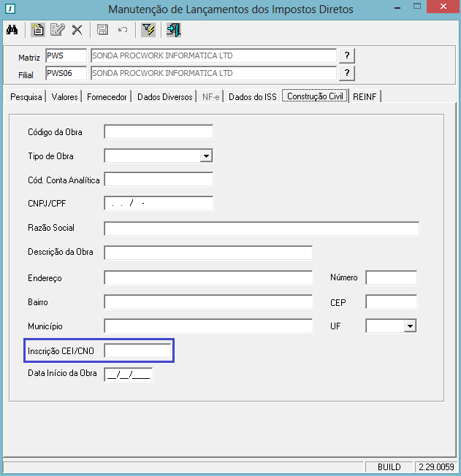461x476 pixels.
Task: Click the exit door icon
Action: [x=173, y=30]
